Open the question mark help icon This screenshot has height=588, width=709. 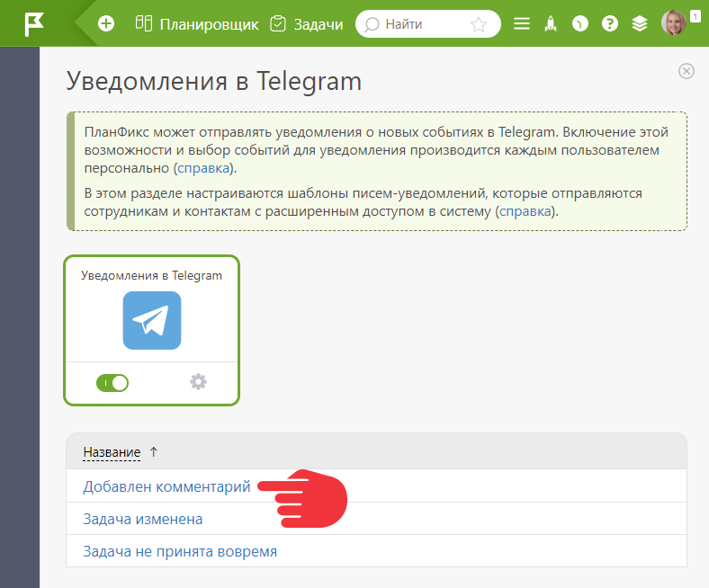tap(609, 23)
